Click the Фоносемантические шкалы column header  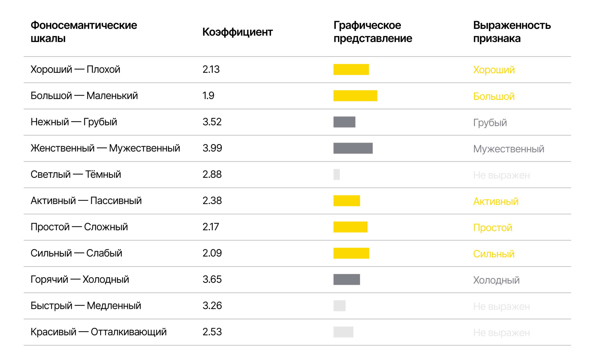[x=83, y=32]
